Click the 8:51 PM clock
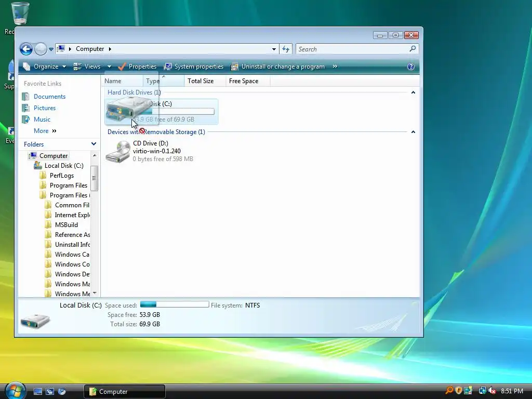The width and height of the screenshot is (532, 399). (512, 391)
